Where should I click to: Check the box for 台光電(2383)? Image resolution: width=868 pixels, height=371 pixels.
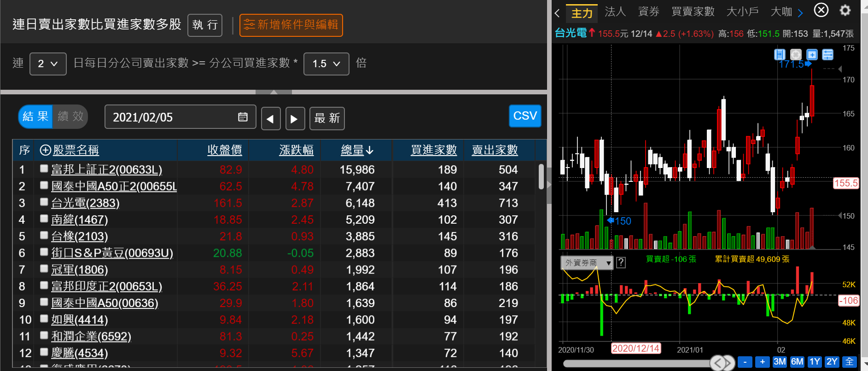[44, 202]
